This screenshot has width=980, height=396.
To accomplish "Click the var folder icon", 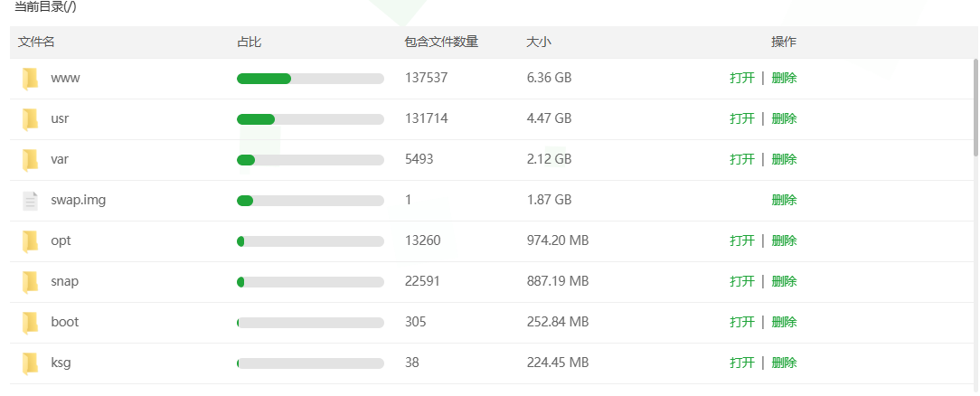I will [x=30, y=160].
